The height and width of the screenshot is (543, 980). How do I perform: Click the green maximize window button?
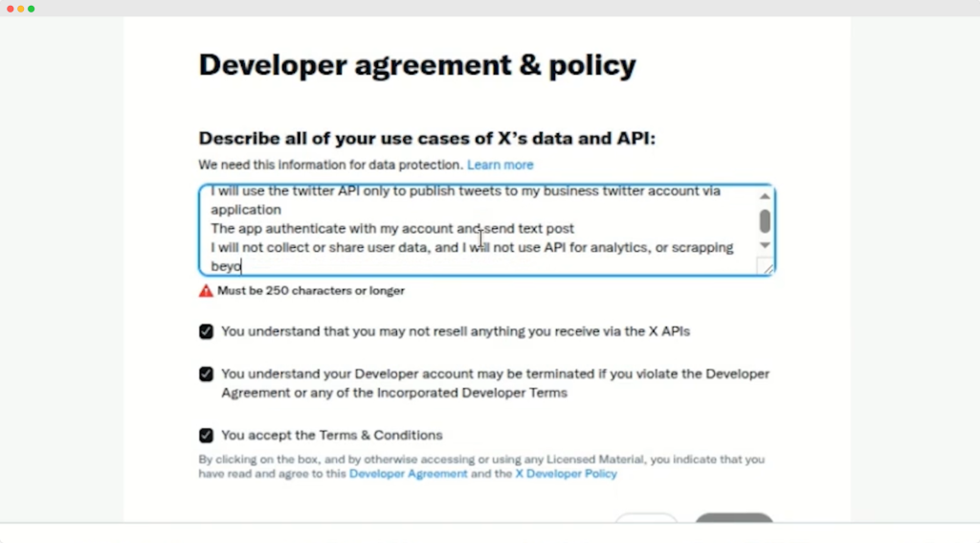point(32,9)
